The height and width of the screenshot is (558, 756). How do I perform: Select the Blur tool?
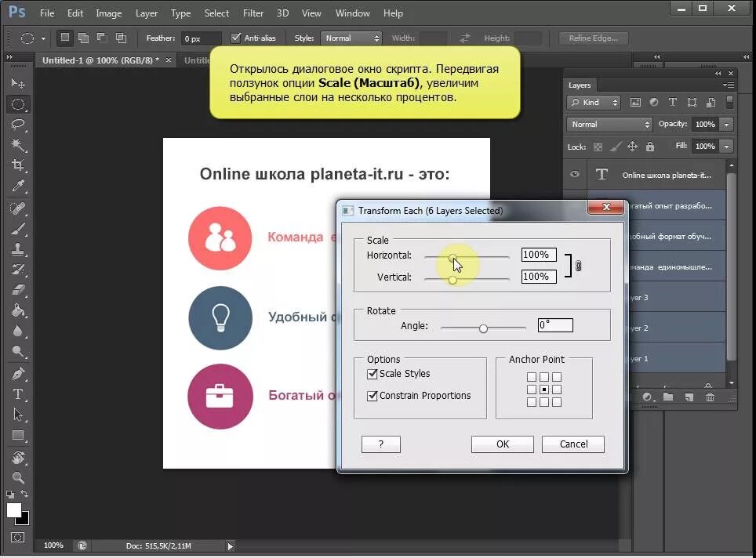(x=18, y=331)
